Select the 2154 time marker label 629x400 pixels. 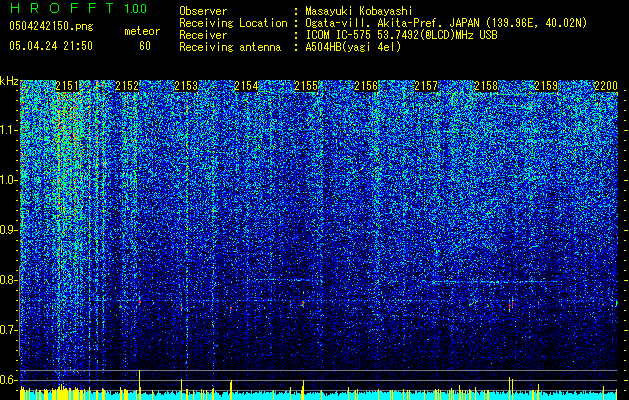click(246, 86)
